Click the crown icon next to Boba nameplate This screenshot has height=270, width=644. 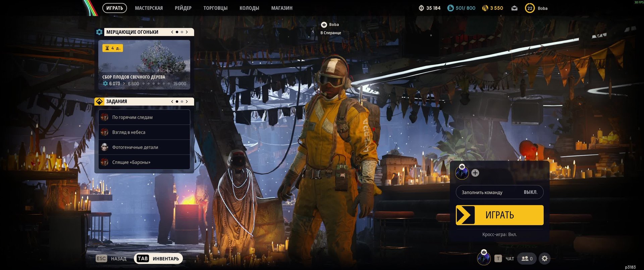(324, 25)
